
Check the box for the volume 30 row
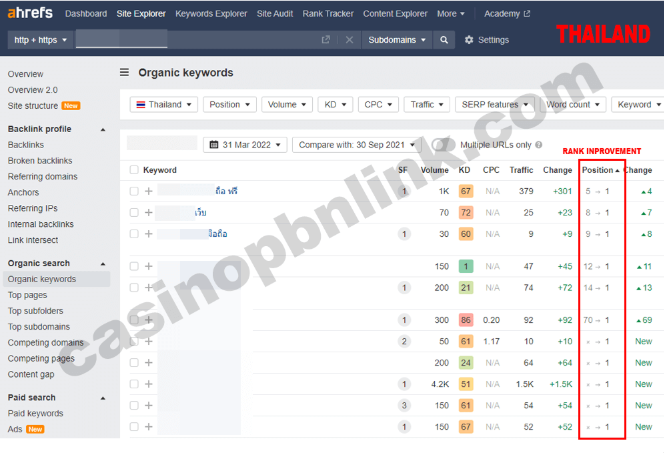(x=134, y=234)
